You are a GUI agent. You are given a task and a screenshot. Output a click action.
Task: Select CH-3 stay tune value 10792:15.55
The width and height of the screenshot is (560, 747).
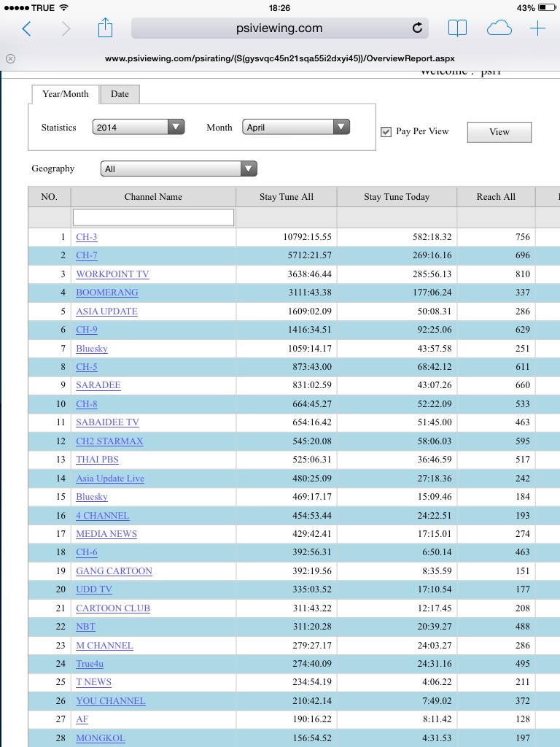pyautogui.click(x=307, y=237)
